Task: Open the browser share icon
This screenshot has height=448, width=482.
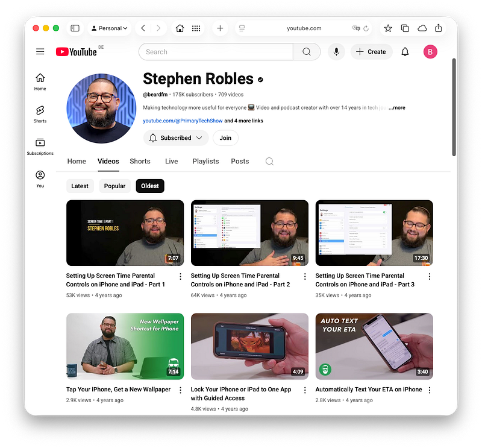Action: point(439,28)
